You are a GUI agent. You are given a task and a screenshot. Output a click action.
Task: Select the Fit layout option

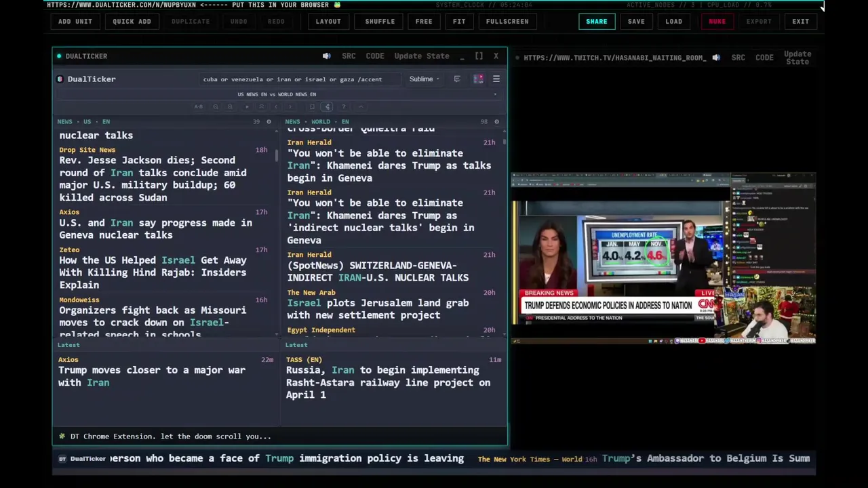(x=459, y=22)
